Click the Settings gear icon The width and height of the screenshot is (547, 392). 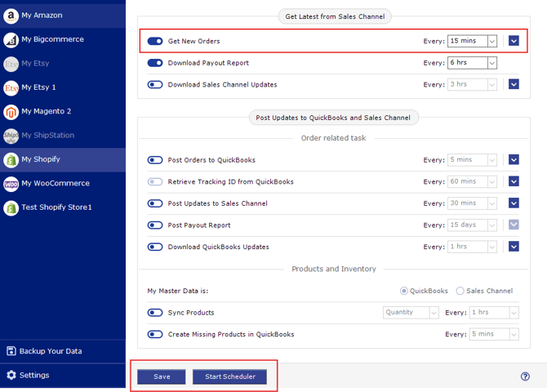tap(11, 375)
